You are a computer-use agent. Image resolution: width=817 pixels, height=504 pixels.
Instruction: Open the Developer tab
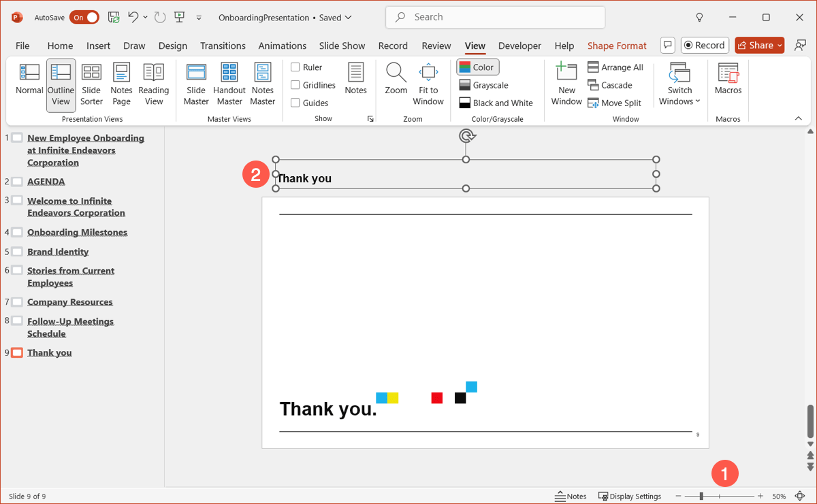point(520,46)
